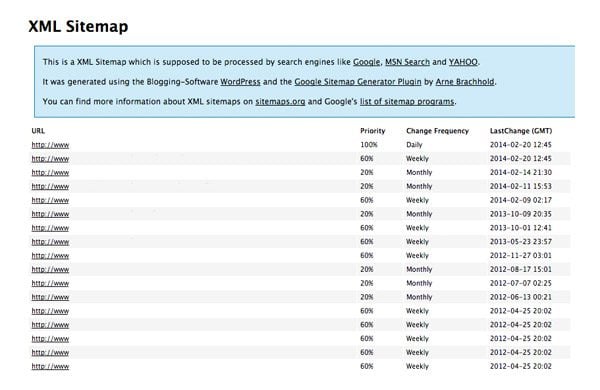Open the URL last changed 2013-05-23 23:57
The image size is (600, 390).
pyautogui.click(x=50, y=242)
